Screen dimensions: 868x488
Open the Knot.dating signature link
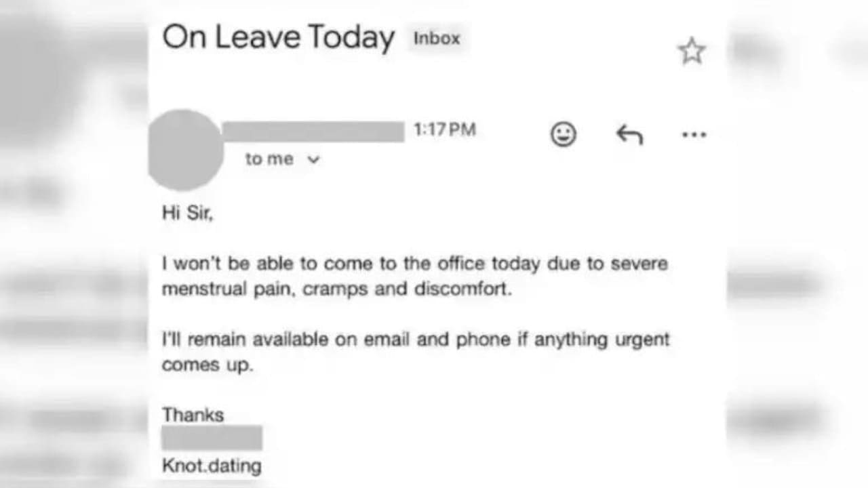tap(212, 466)
